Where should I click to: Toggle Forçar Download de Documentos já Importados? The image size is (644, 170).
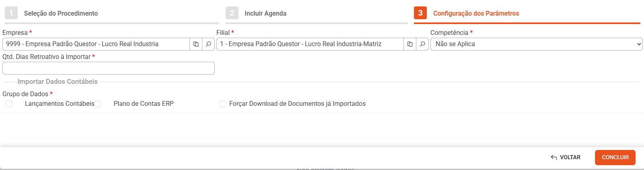tap(223, 104)
